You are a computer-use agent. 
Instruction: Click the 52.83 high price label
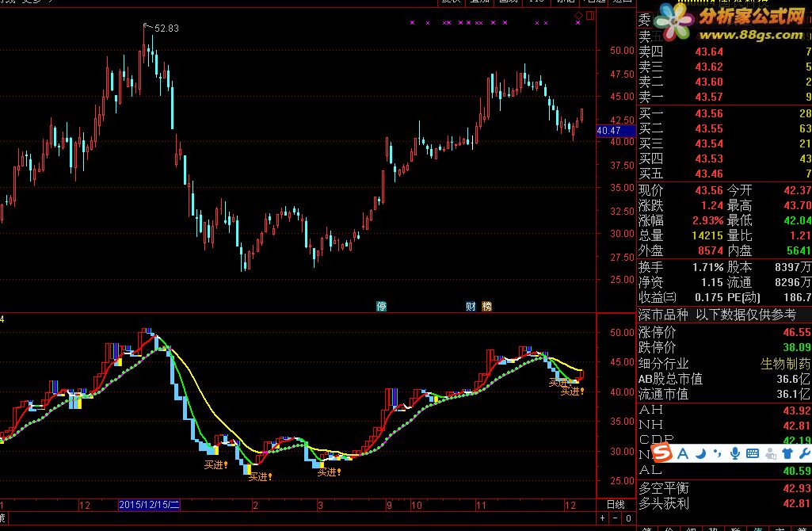[x=166, y=29]
